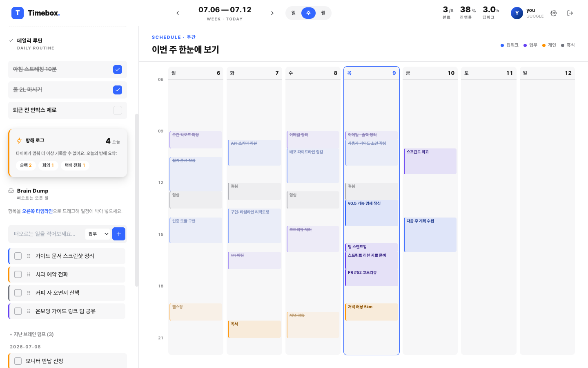Open the v0.5 기능 명세 작성 event
This screenshot has height=368, width=588.
372,213
